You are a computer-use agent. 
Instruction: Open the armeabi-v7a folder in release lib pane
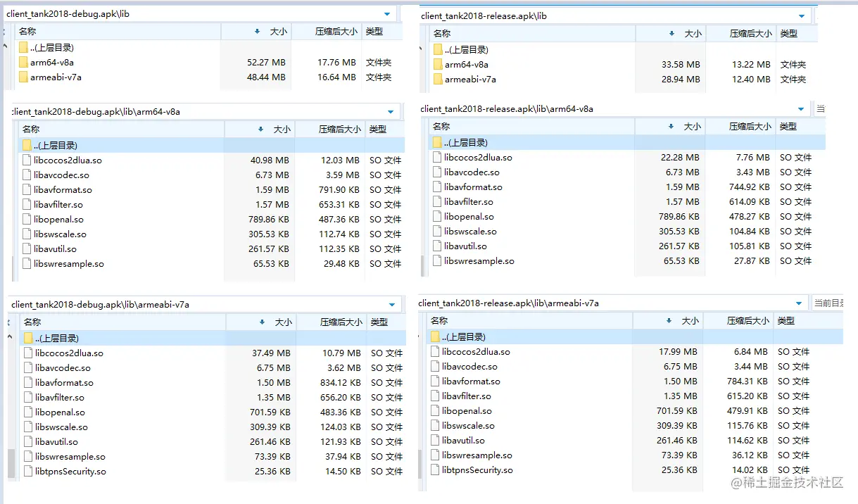(x=465, y=80)
